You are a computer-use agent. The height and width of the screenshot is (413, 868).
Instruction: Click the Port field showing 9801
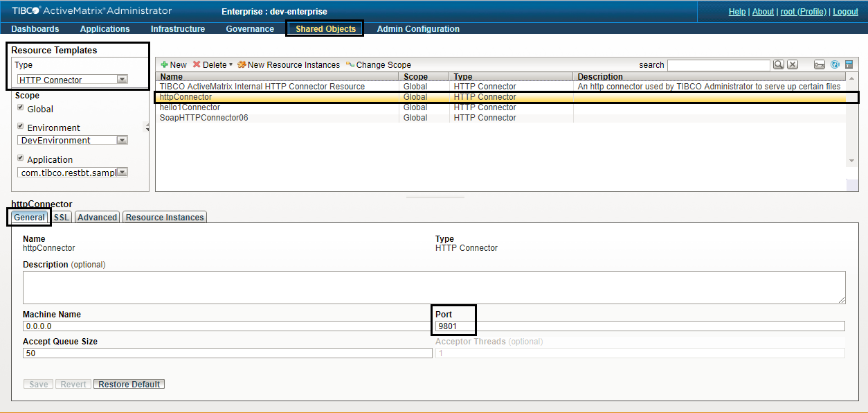tap(640, 326)
